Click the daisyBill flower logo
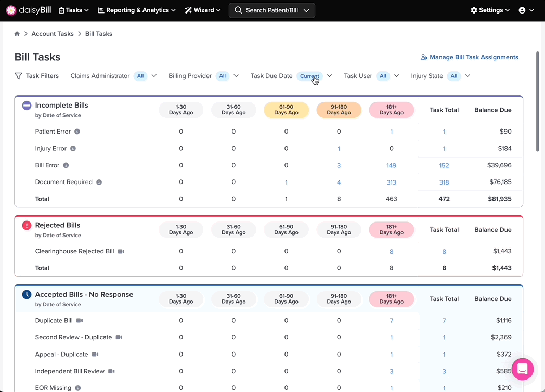 [x=11, y=10]
